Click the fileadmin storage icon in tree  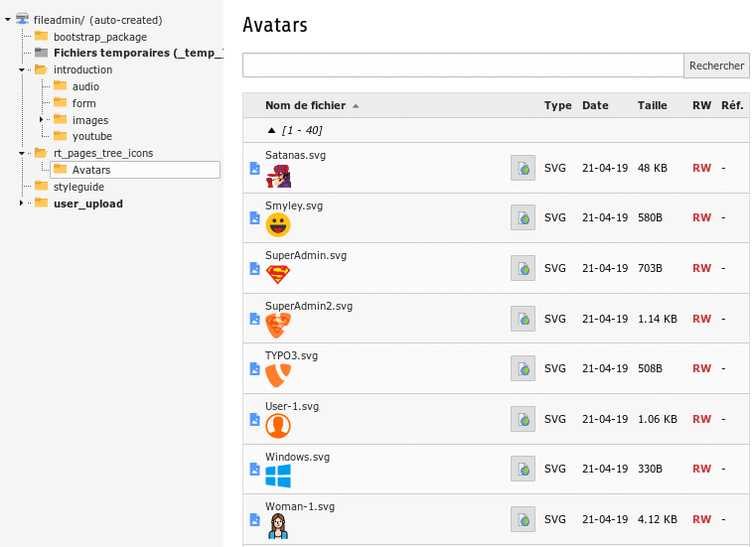[x=22, y=20]
